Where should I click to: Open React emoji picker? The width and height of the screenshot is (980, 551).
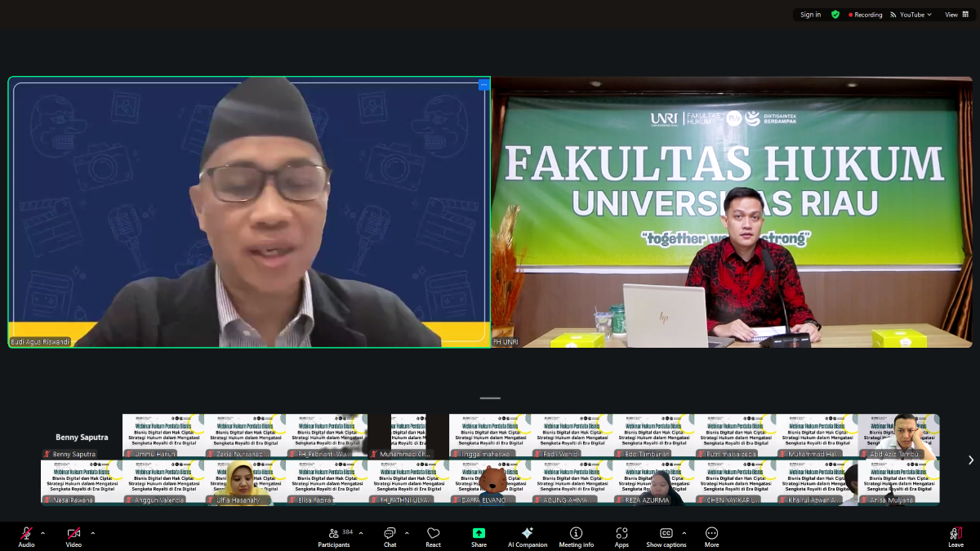433,536
